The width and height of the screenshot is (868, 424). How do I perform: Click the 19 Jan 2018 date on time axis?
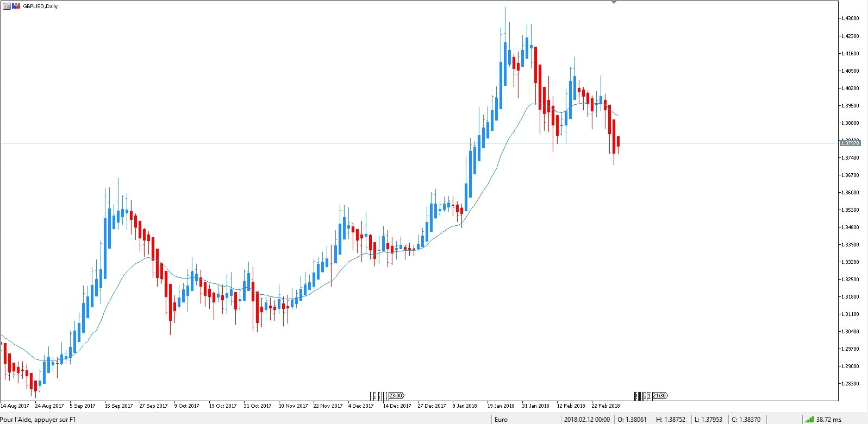coord(501,406)
